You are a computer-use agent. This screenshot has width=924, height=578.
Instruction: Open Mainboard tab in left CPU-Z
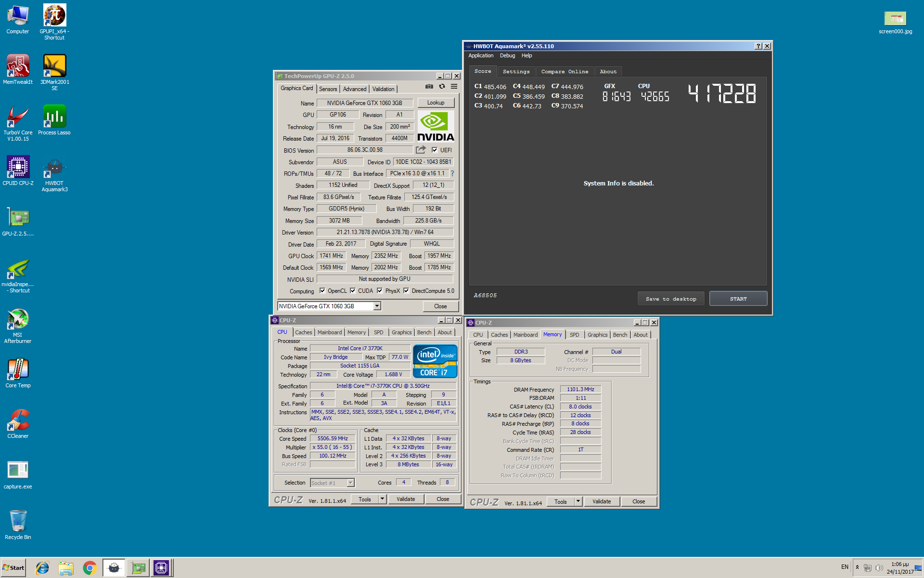pos(330,332)
